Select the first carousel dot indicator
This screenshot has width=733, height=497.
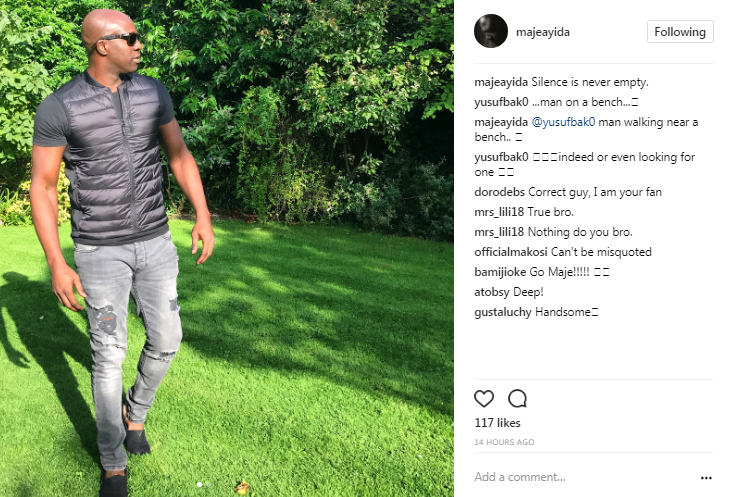click(x=200, y=484)
